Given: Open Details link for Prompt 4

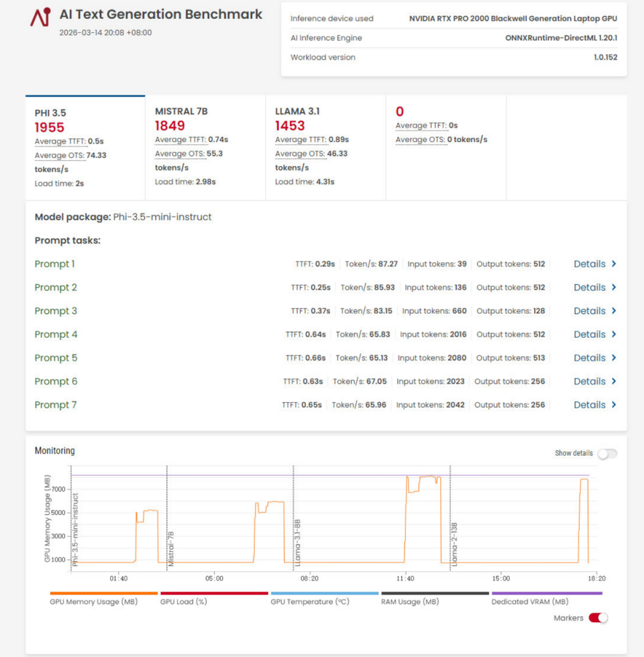Looking at the screenshot, I should point(590,335).
